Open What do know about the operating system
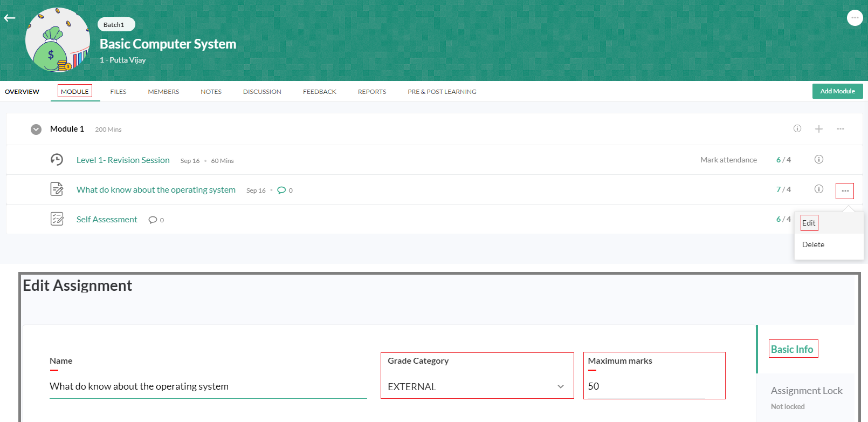Image resolution: width=868 pixels, height=422 pixels. click(x=156, y=190)
